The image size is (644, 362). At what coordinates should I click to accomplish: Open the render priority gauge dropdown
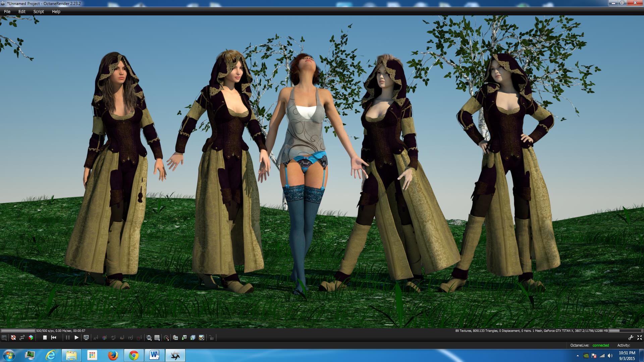click(166, 338)
